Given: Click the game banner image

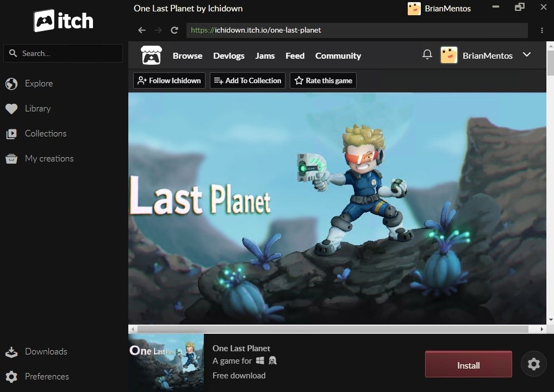Looking at the screenshot, I should pos(337,208).
